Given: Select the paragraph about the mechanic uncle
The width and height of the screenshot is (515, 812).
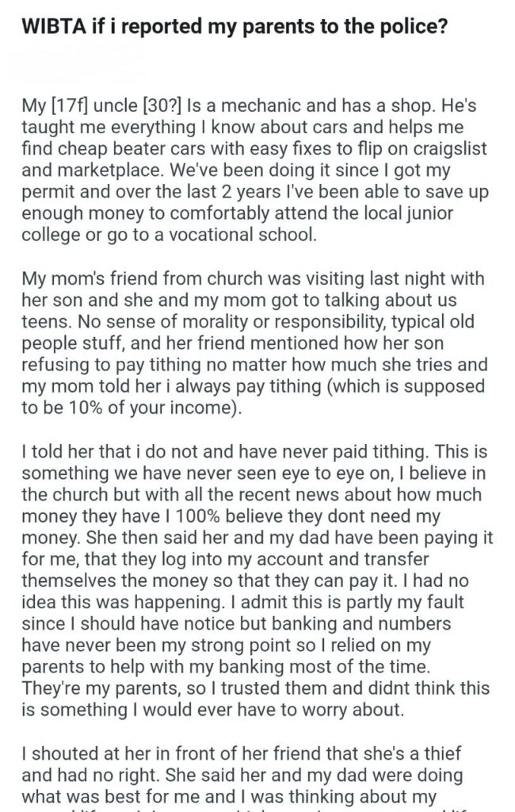Looking at the screenshot, I should click(x=254, y=170).
